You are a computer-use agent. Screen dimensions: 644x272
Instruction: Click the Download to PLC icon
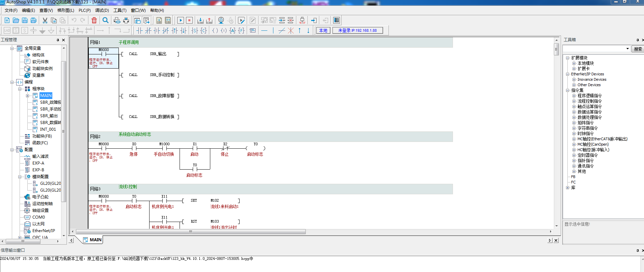200,20
